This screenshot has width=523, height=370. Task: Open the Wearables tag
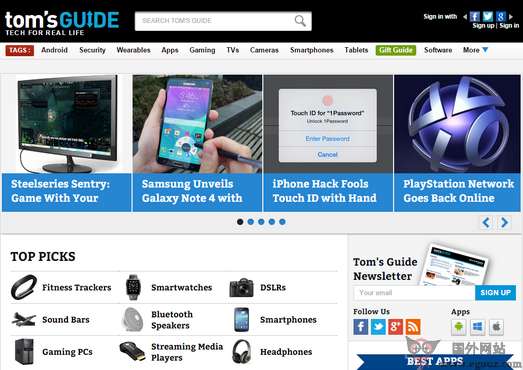click(x=133, y=50)
